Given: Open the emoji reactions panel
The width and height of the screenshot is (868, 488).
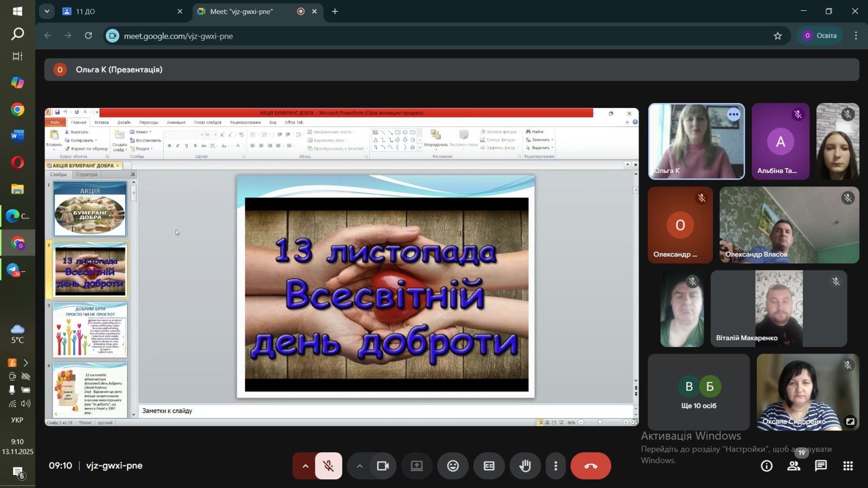Looking at the screenshot, I should coord(453,466).
